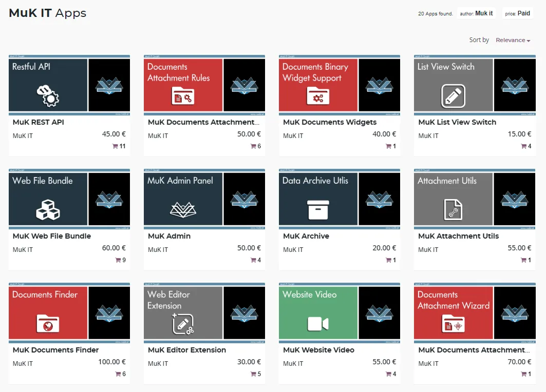Open the Sort by Relevance dropdown
This screenshot has width=546, height=392.
coord(513,40)
